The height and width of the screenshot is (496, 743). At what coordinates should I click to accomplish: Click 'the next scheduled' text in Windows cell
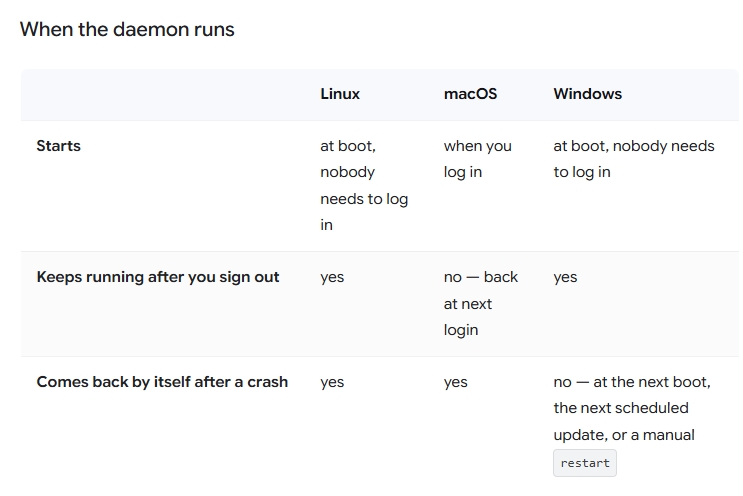pos(621,408)
